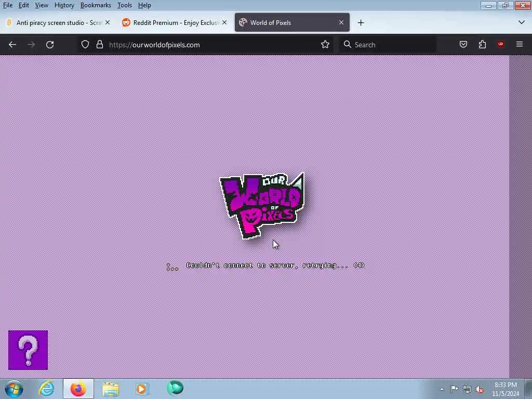The image size is (532, 399).
Task: Open the Extensions puzzle piece icon
Action: (482, 45)
